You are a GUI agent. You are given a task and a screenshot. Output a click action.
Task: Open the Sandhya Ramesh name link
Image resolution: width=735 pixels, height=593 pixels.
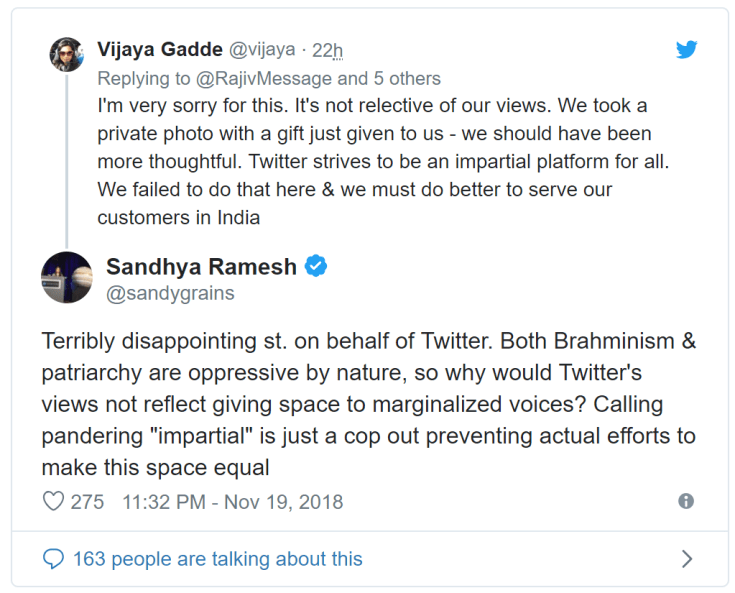[201, 267]
